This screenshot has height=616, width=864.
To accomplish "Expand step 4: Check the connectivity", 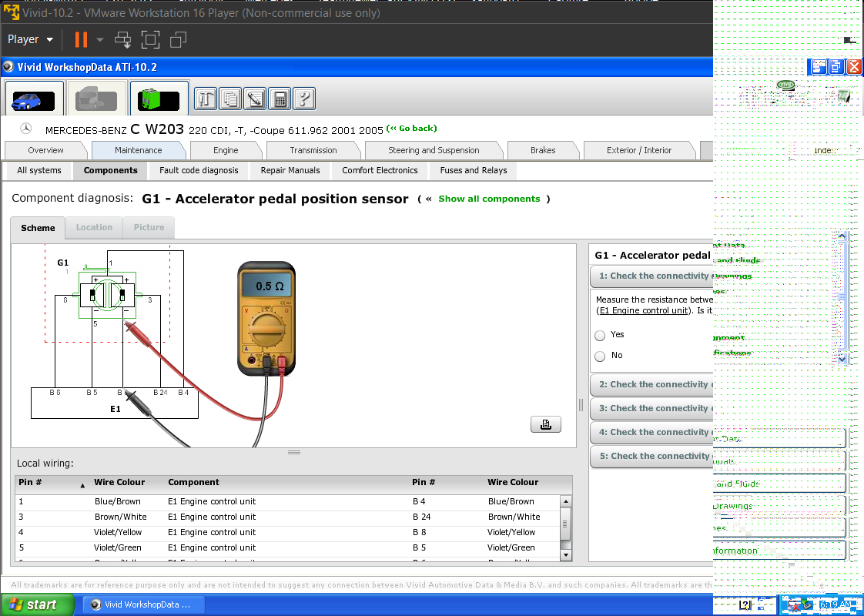I will [652, 433].
